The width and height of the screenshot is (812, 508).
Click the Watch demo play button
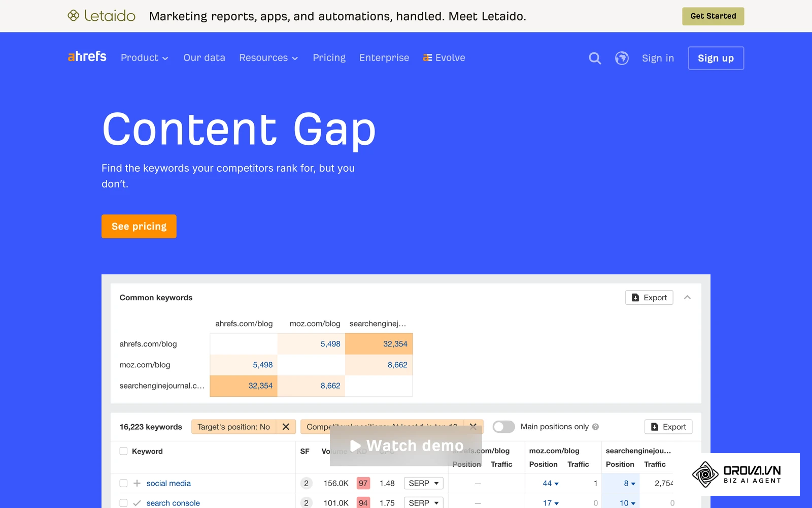tap(406, 446)
